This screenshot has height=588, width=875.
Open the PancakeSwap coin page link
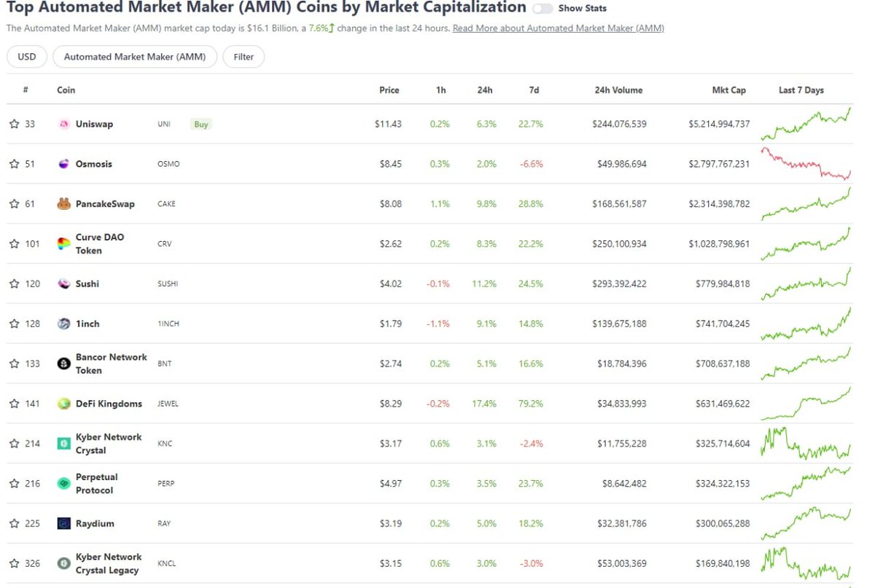pyautogui.click(x=105, y=204)
